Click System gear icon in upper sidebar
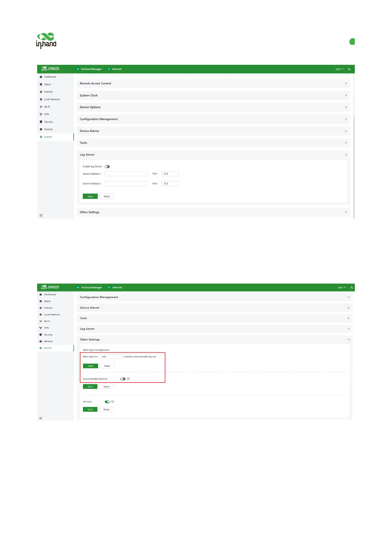Image resolution: width=392 pixels, height=554 pixels. [41, 137]
